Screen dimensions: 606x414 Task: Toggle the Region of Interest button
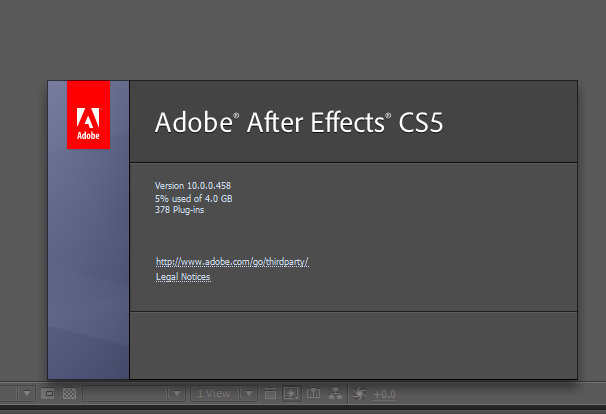point(48,394)
